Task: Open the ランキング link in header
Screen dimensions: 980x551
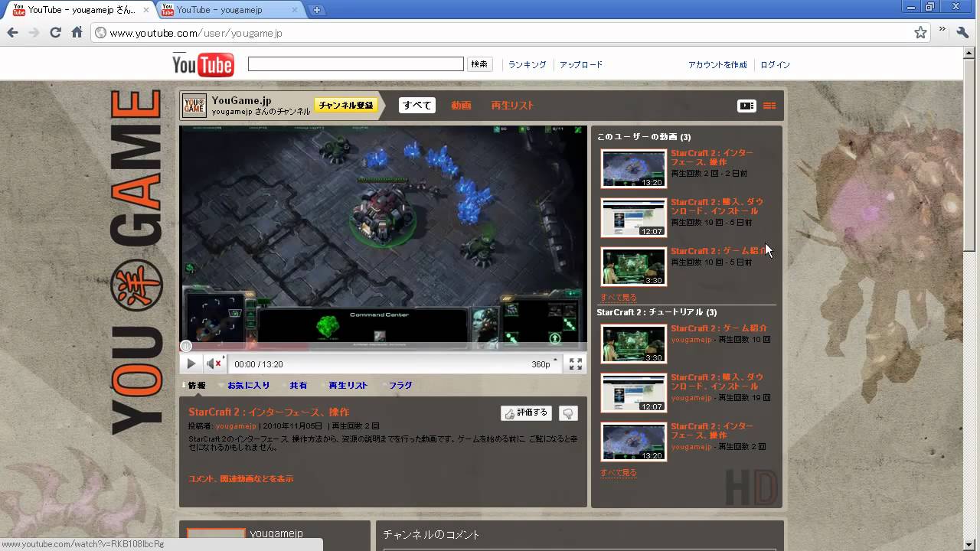Action: pyautogui.click(x=528, y=65)
